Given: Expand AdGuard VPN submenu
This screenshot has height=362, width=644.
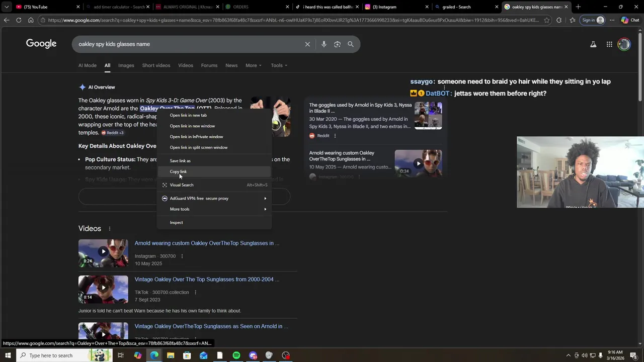Looking at the screenshot, I should point(214,198).
